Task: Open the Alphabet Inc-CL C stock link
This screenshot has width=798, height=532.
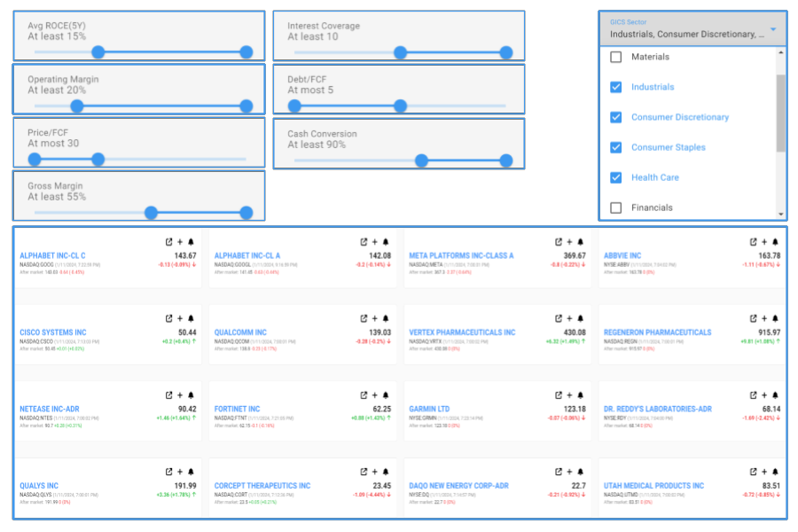Action: (52, 255)
